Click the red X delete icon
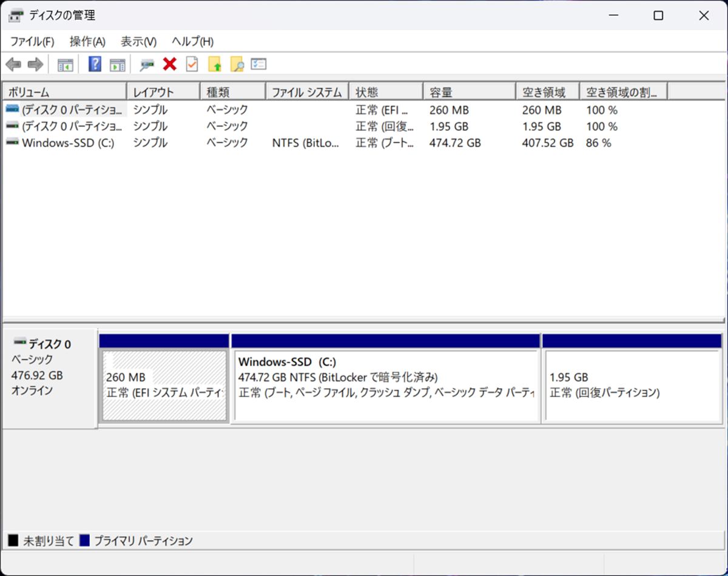Image resolution: width=728 pixels, height=576 pixels. 170,64
